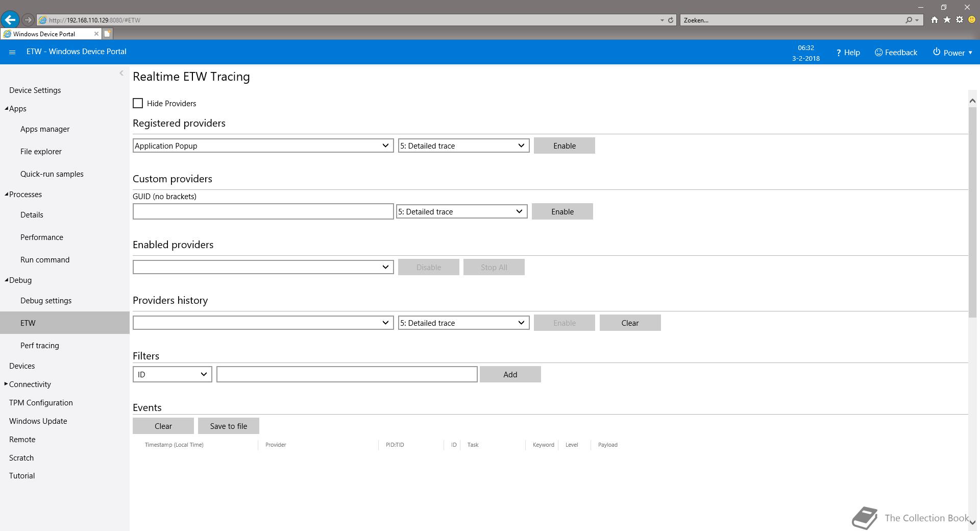Image resolution: width=980 pixels, height=531 pixels.
Task: Open Debug settings page
Action: click(46, 301)
